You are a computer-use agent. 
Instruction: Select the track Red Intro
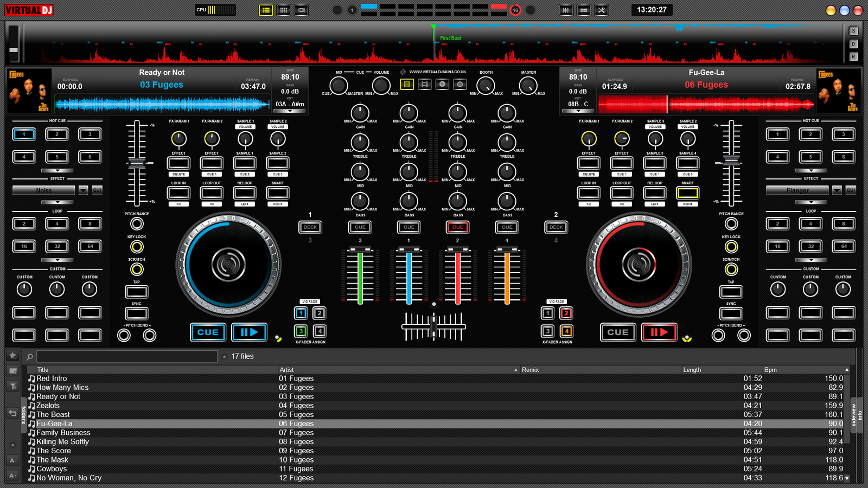tap(52, 378)
